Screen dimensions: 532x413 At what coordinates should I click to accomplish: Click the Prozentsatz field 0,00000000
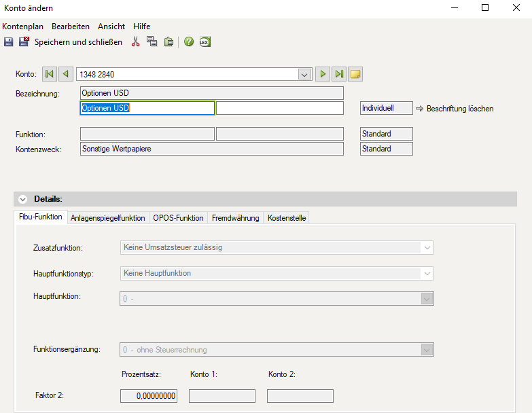[149, 396]
